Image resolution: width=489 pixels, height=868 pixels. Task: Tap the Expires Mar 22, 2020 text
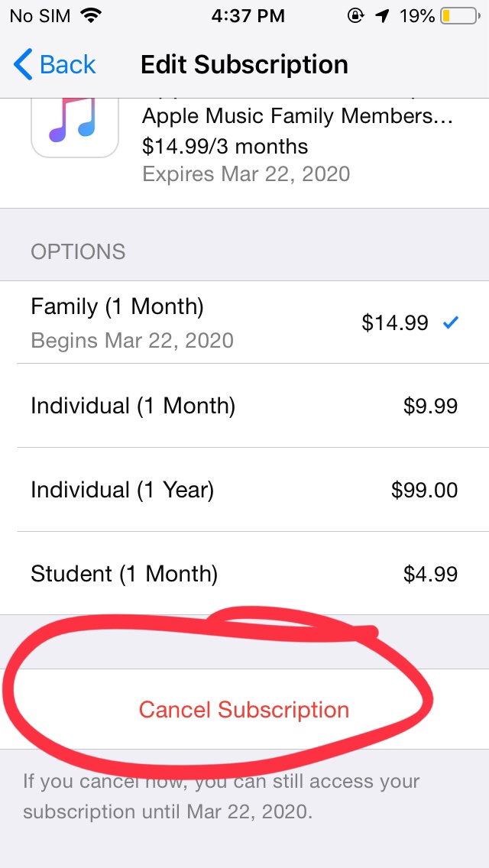246,173
